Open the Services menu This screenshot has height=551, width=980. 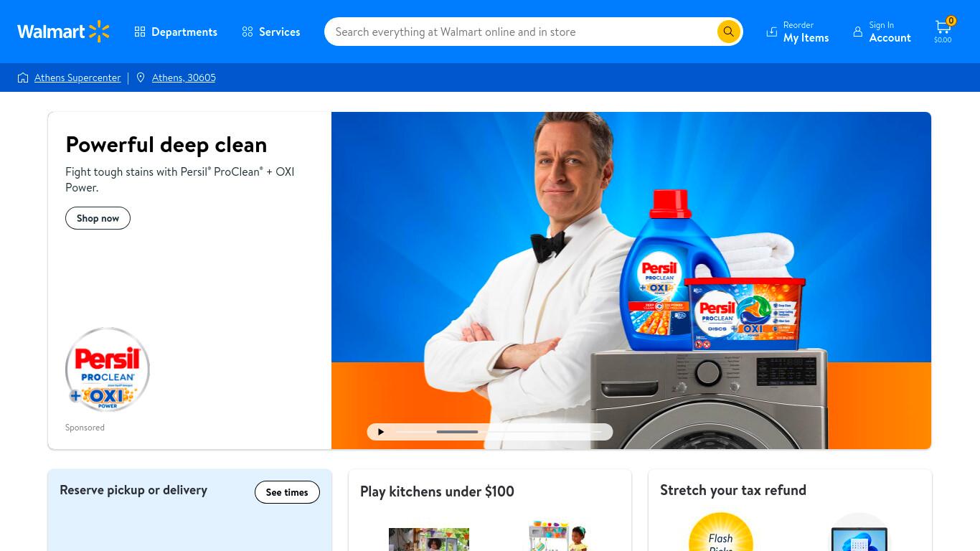[271, 32]
